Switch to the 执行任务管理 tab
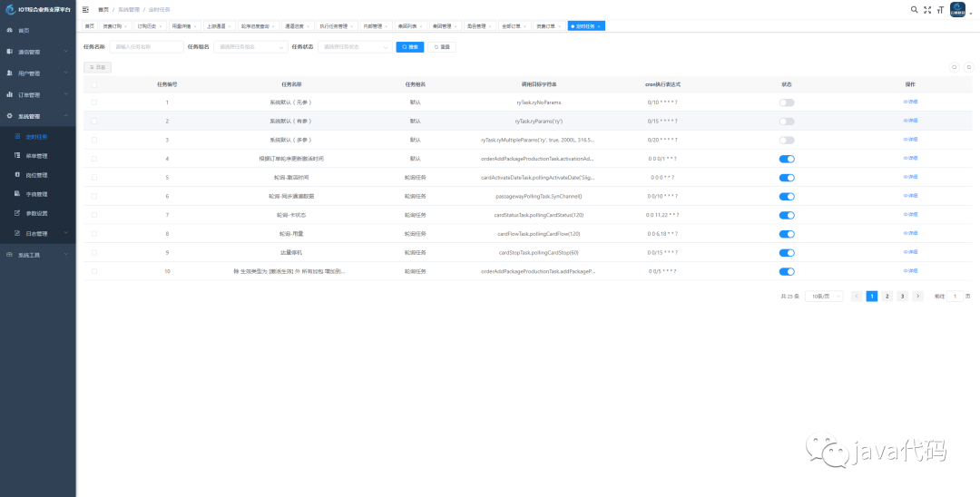 click(x=337, y=26)
